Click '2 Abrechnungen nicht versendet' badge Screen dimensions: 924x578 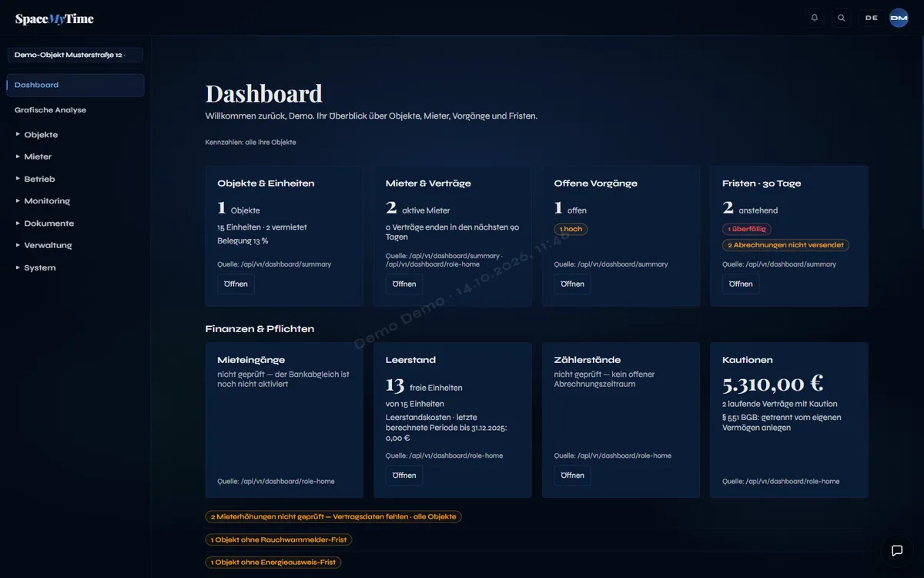[785, 245]
